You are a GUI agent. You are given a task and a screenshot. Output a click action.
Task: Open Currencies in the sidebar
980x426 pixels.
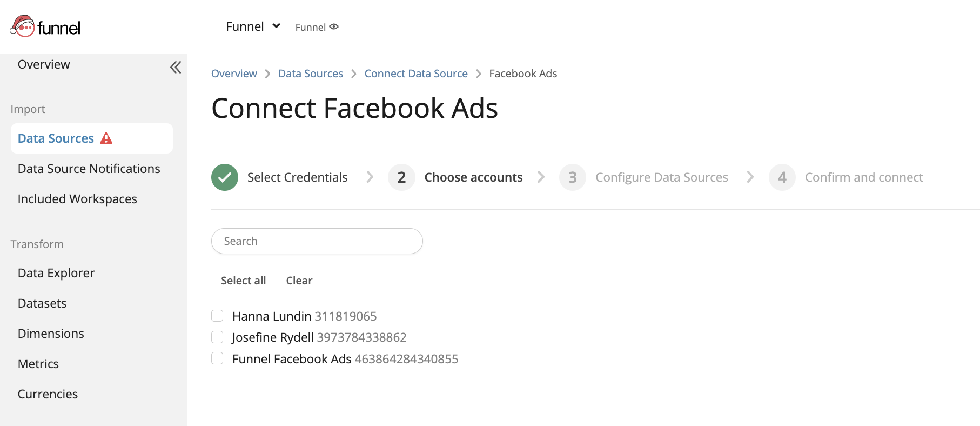48,394
